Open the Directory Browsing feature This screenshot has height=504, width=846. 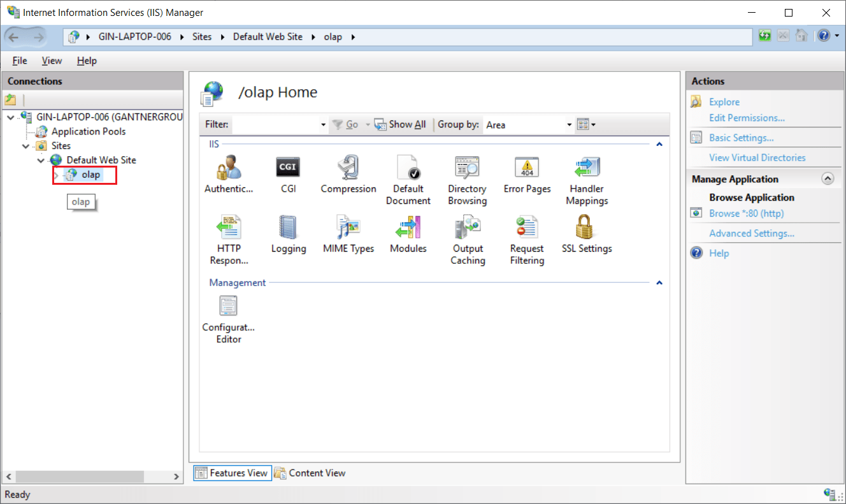[x=467, y=180]
